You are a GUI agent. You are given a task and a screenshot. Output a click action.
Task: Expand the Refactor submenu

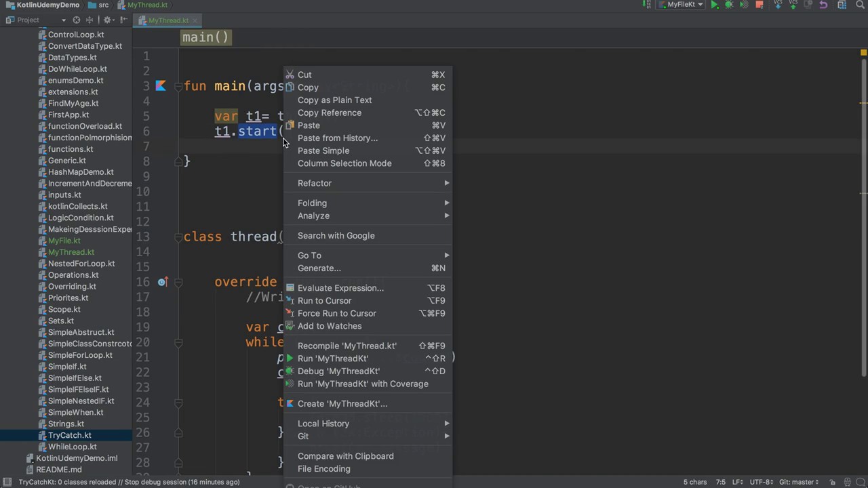coord(367,183)
